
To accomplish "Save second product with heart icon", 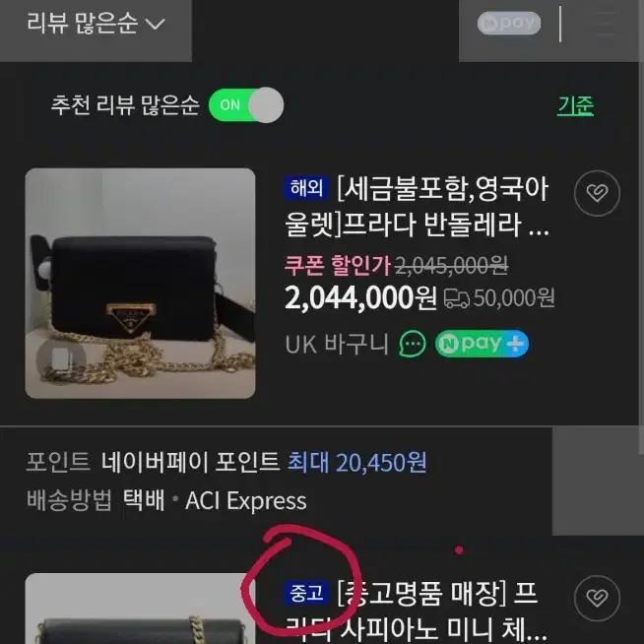I will click(597, 598).
